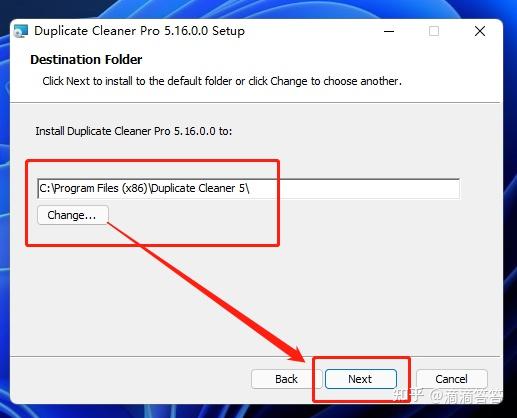Click the greyed-out maximize button
The width and height of the screenshot is (517, 418).
[434, 31]
